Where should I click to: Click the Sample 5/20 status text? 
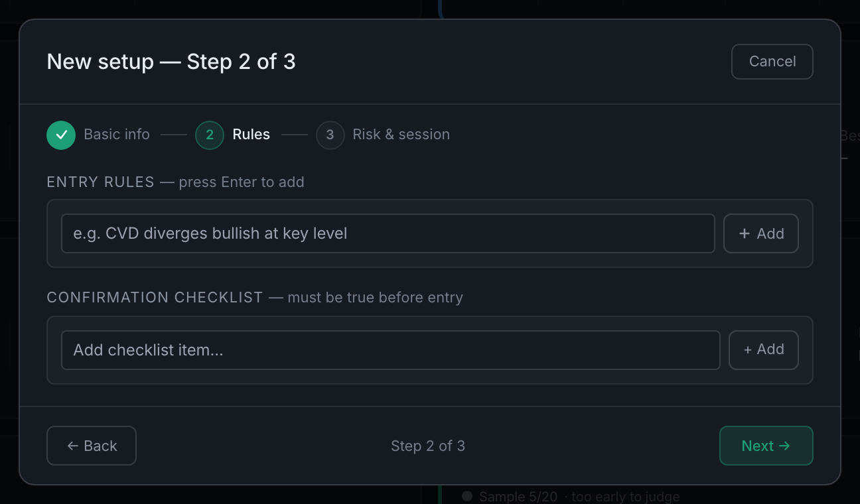click(x=518, y=497)
